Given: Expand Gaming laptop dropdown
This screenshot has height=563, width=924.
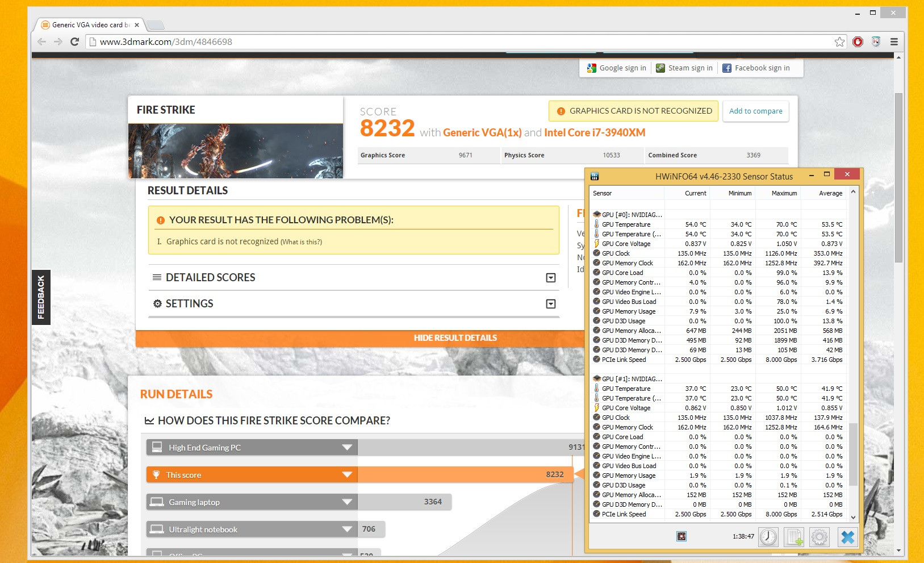Looking at the screenshot, I should coord(347,502).
